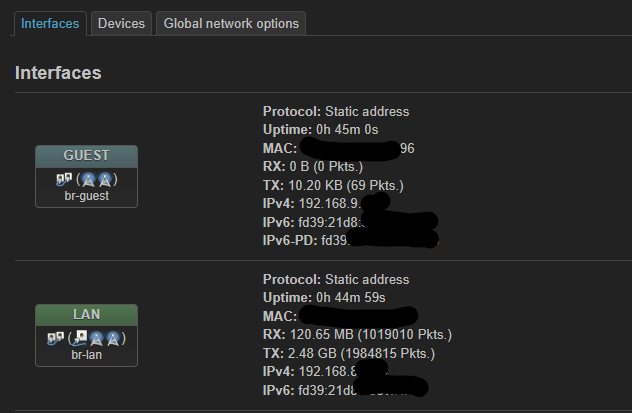Click first wireless antenna icon in LAN

click(x=97, y=337)
